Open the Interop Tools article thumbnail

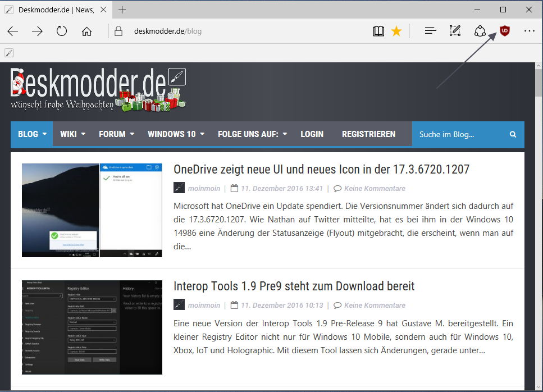[92, 327]
